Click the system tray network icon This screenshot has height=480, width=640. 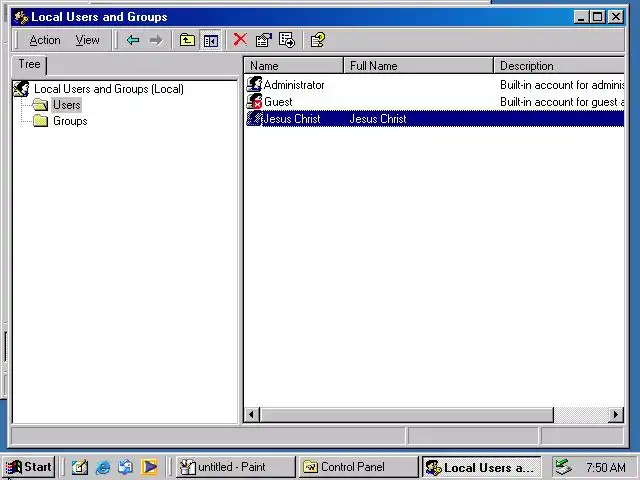(563, 467)
